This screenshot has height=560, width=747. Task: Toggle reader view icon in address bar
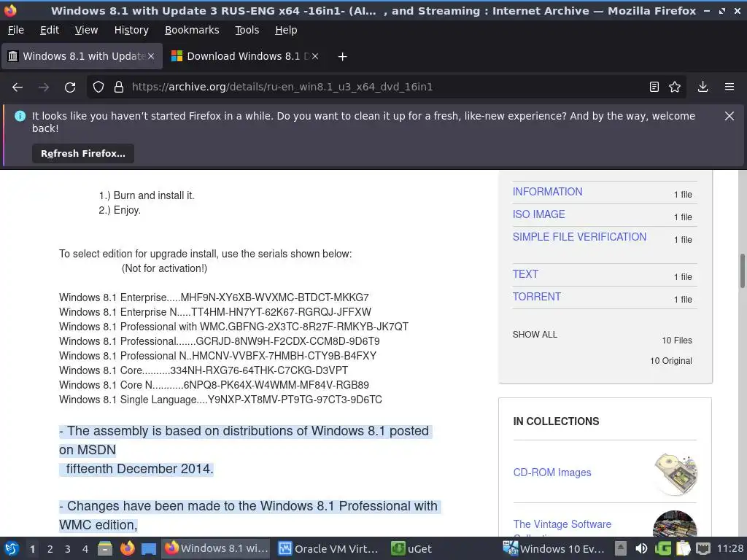(x=654, y=87)
